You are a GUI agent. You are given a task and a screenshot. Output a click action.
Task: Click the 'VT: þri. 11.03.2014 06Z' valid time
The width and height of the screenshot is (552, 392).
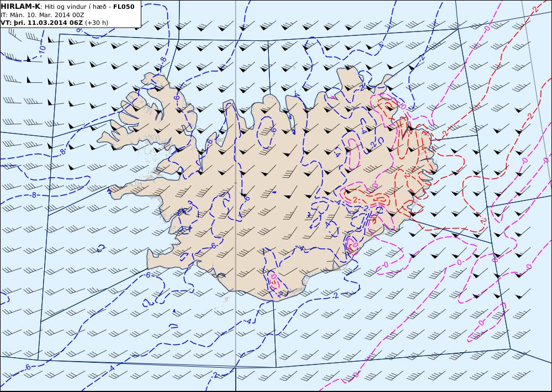point(42,23)
